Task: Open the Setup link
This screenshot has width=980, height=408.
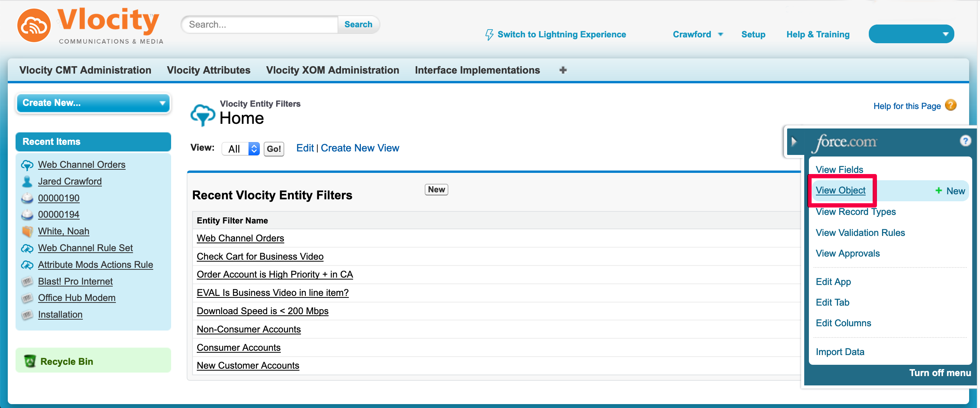Action: [x=753, y=34]
